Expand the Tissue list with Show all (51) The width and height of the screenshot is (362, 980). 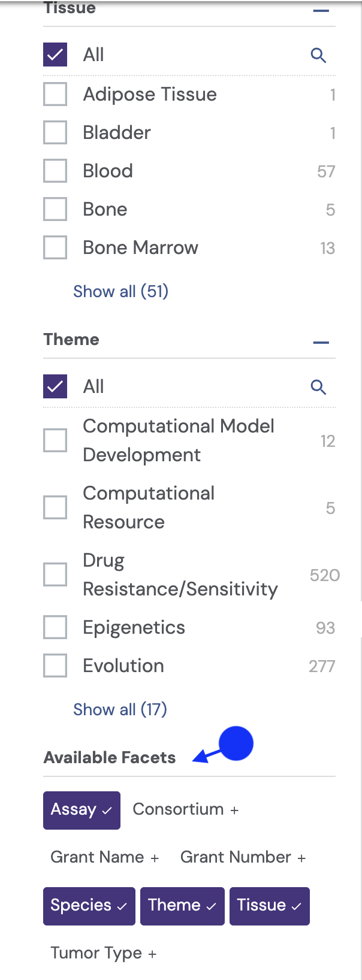120,291
